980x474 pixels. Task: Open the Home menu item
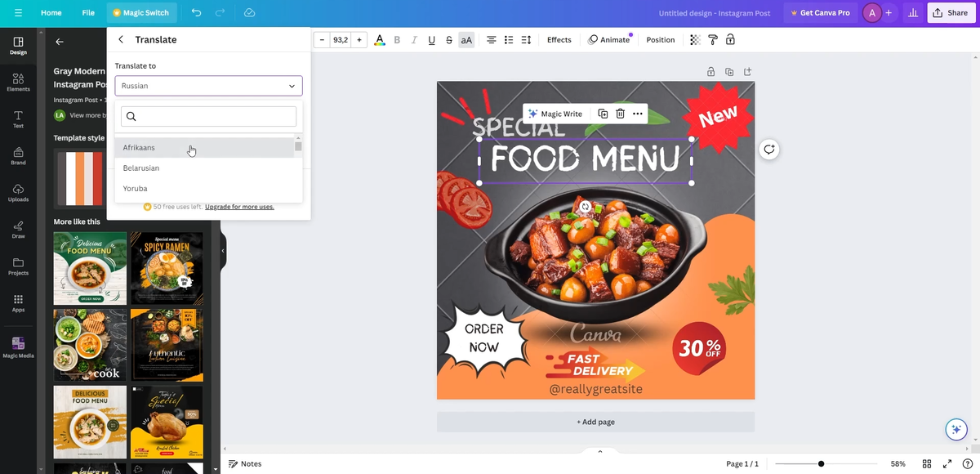pyautogui.click(x=51, y=13)
